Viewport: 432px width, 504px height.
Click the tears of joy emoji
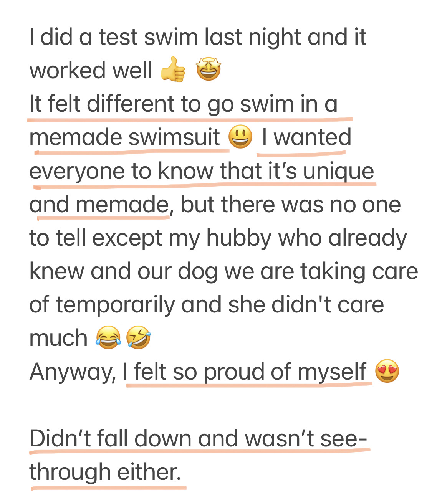coord(108,338)
